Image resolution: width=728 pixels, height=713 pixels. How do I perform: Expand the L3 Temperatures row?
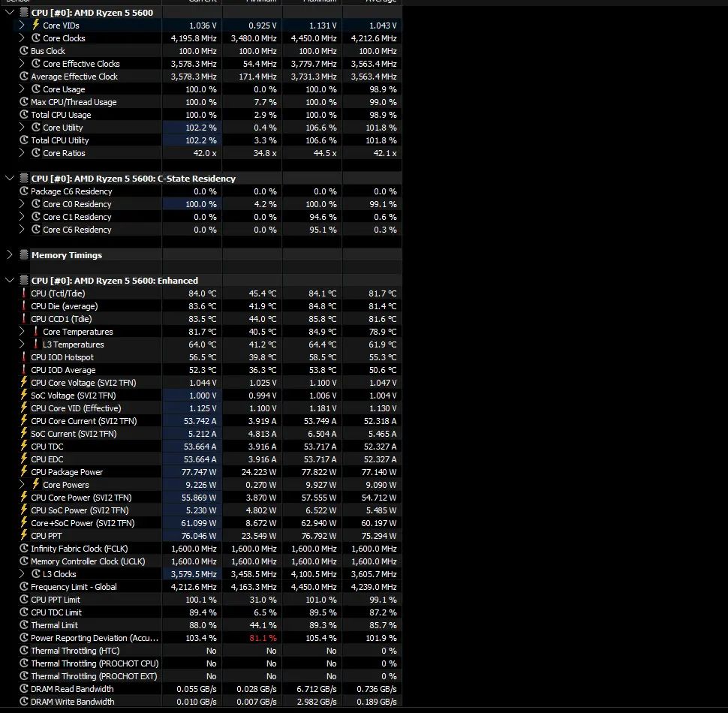click(x=21, y=344)
